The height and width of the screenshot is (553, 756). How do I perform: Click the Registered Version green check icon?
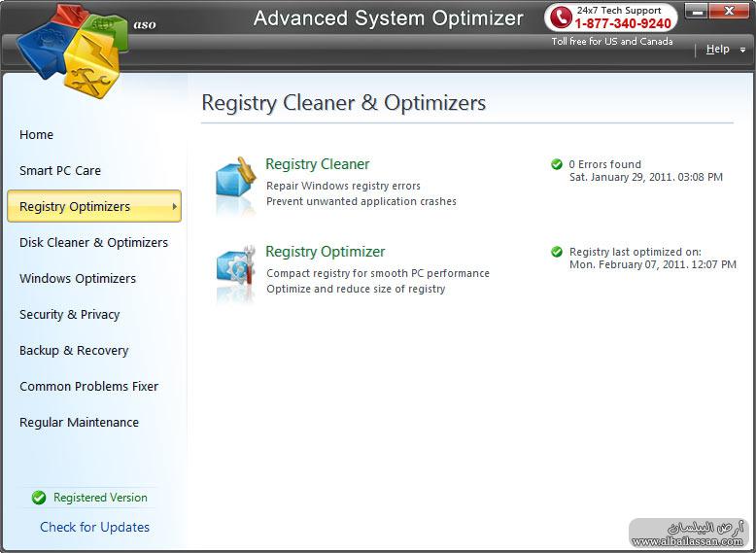(39, 497)
